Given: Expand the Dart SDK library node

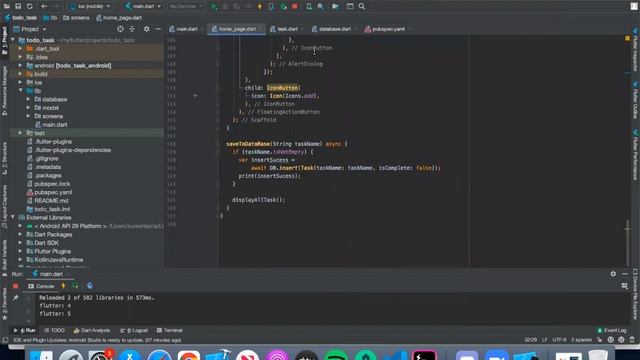Looking at the screenshot, I should 20,243.
